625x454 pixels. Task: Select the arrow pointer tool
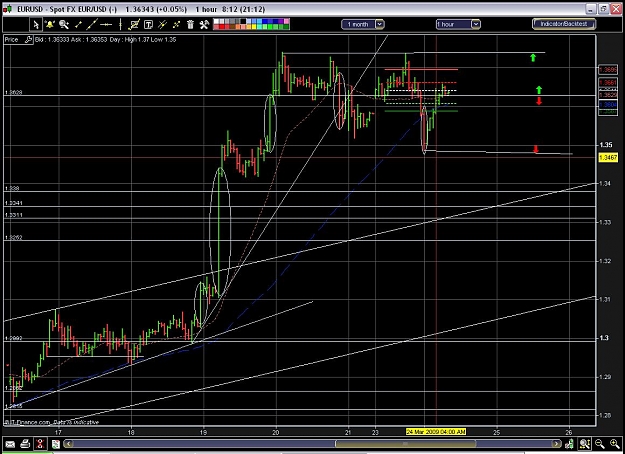tap(36, 25)
